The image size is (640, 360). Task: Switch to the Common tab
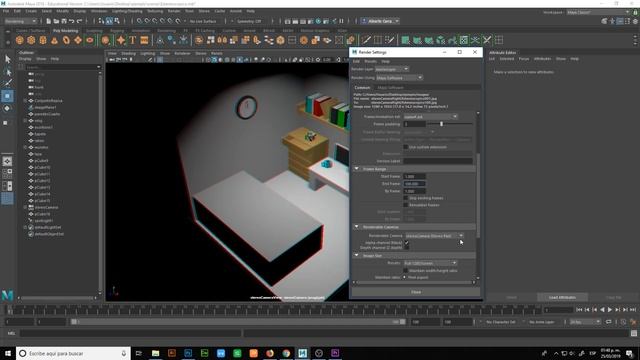pos(362,87)
